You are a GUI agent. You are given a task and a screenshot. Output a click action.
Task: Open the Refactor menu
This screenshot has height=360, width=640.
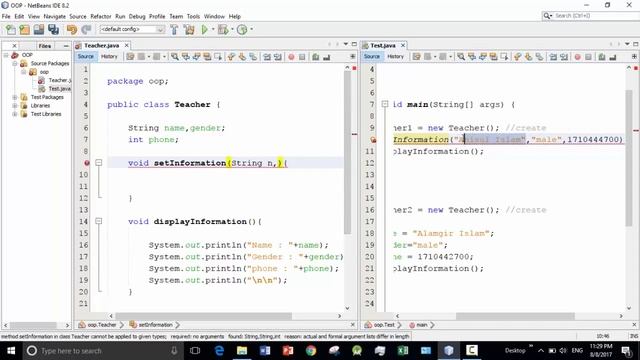point(101,16)
